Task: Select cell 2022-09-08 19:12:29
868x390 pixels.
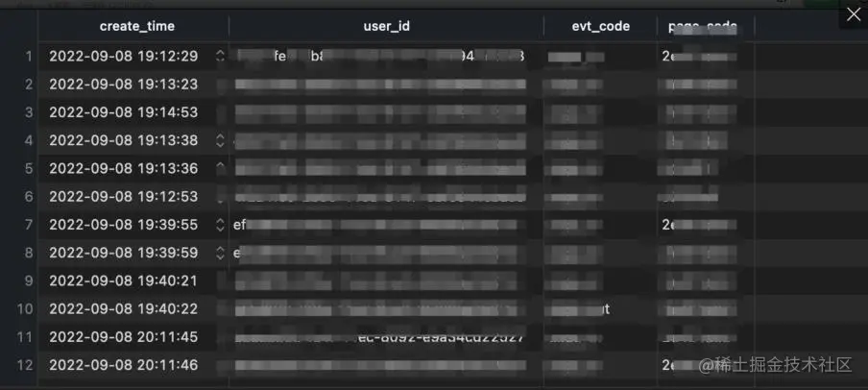Action: click(124, 56)
